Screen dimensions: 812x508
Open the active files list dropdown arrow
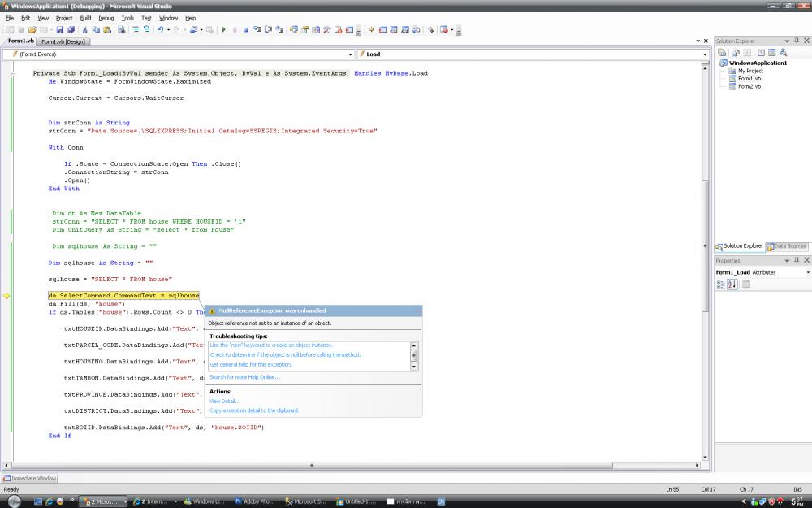(698, 41)
